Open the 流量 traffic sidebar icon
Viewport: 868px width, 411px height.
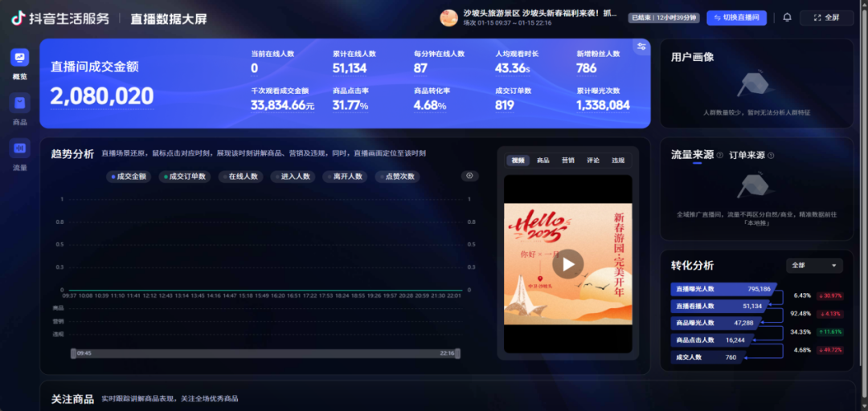point(20,149)
